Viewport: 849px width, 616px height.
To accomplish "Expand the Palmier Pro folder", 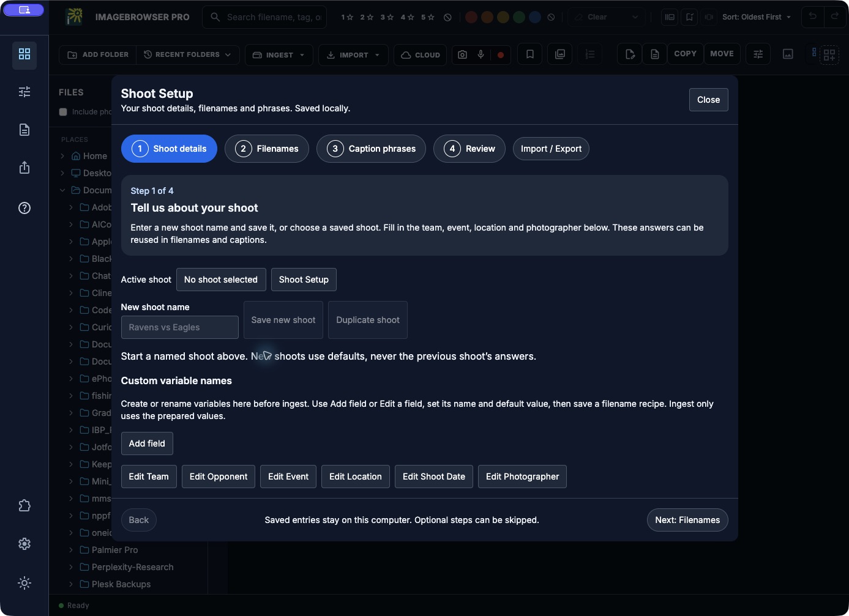I will [71, 550].
